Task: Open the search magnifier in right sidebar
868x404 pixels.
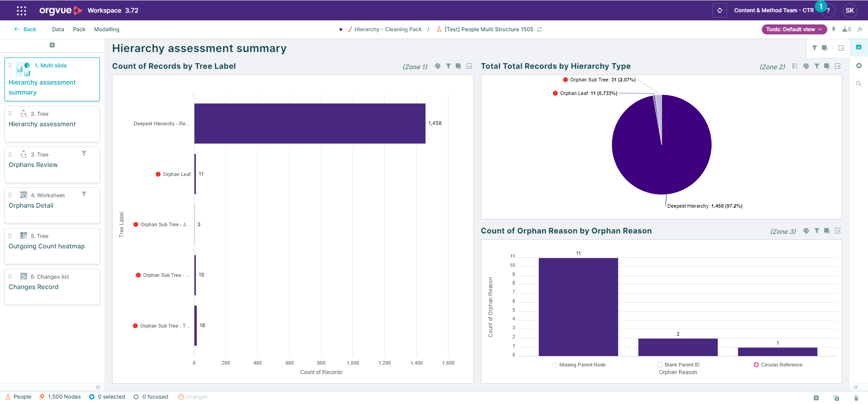Action: [859, 84]
